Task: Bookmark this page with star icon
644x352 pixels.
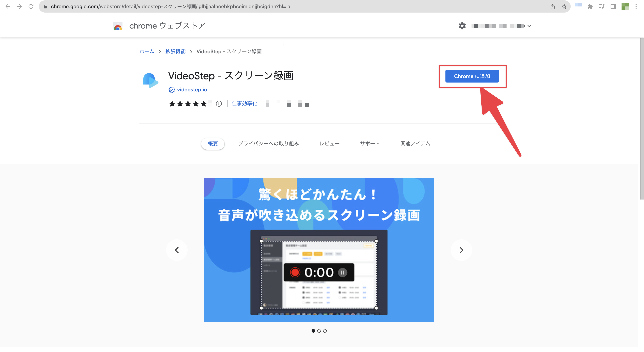Action: 564,6
